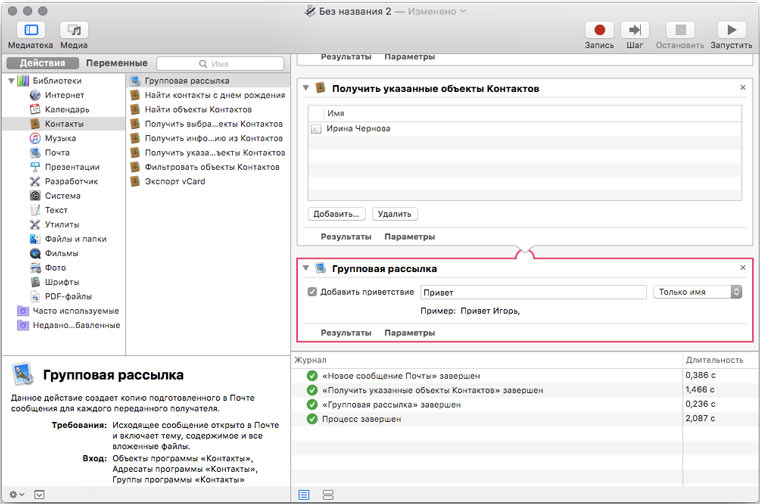This screenshot has height=504, width=760.
Task: Open the Только имя dropdown
Action: point(697,292)
